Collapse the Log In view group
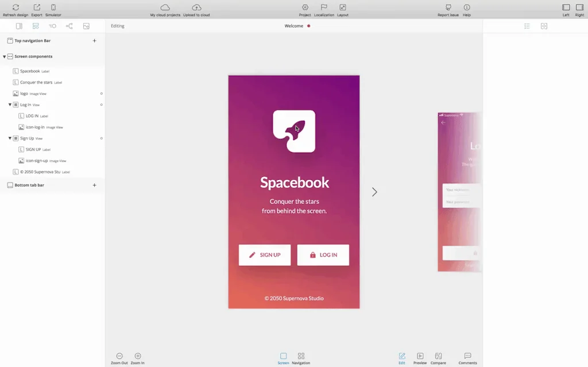The image size is (588, 367). pos(10,105)
